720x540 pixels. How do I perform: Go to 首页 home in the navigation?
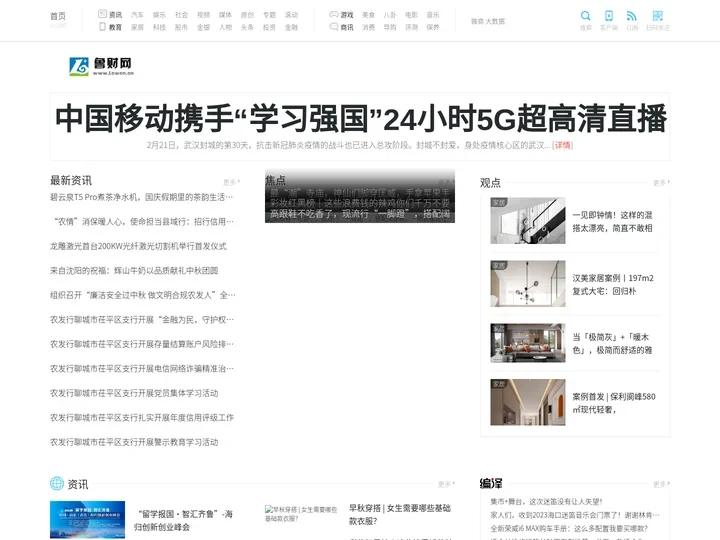click(58, 16)
